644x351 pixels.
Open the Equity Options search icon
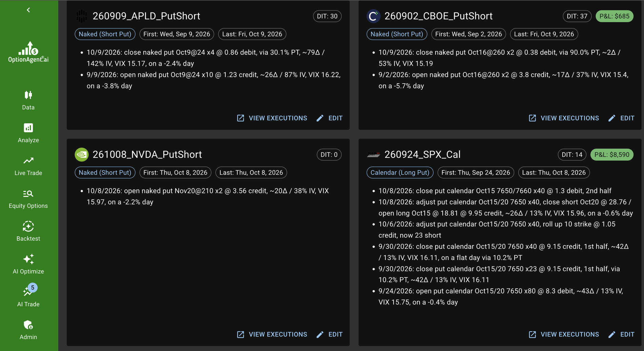(28, 194)
